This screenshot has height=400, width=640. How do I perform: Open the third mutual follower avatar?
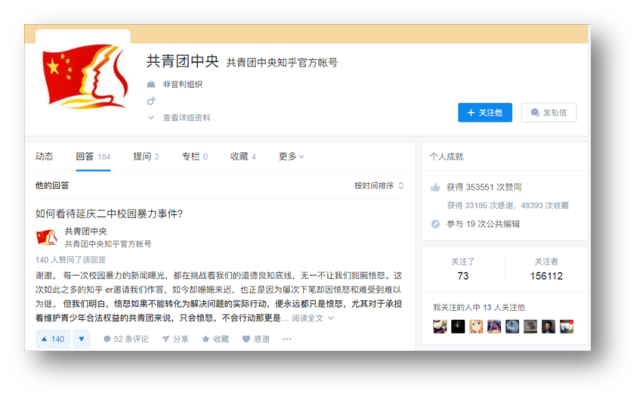click(476, 326)
